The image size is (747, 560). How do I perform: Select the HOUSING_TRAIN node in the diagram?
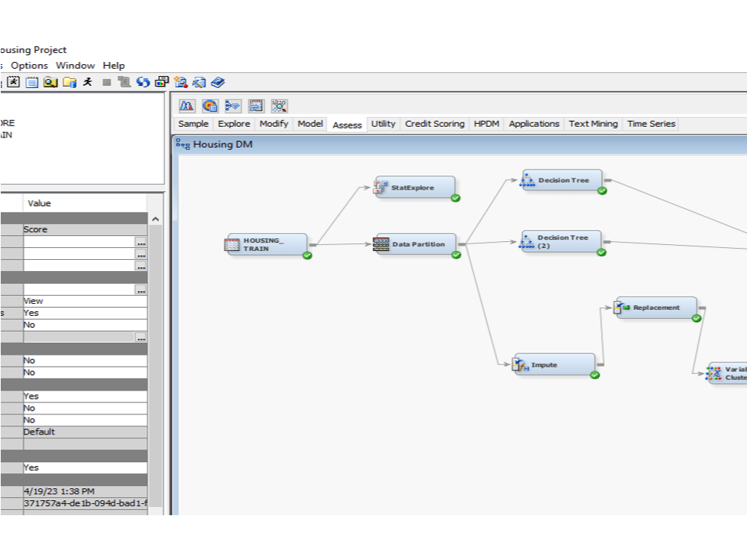[265, 244]
